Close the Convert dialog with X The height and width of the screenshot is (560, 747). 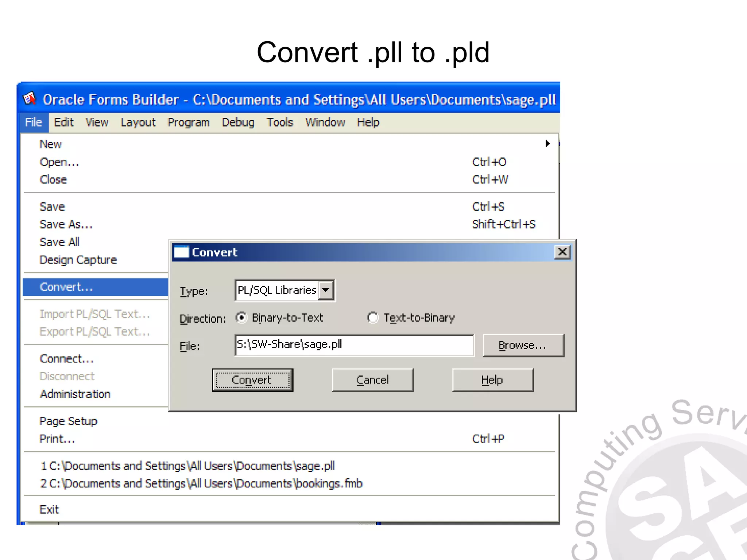(x=562, y=252)
